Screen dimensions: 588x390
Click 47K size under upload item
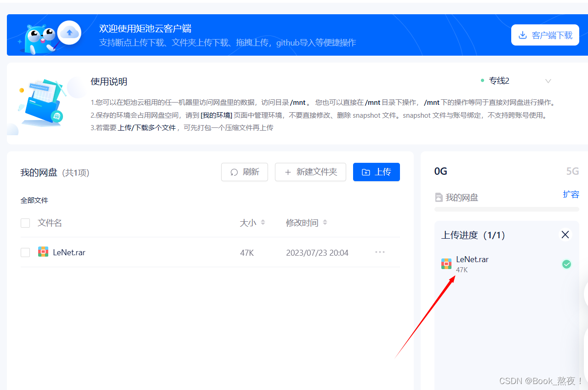(x=462, y=270)
